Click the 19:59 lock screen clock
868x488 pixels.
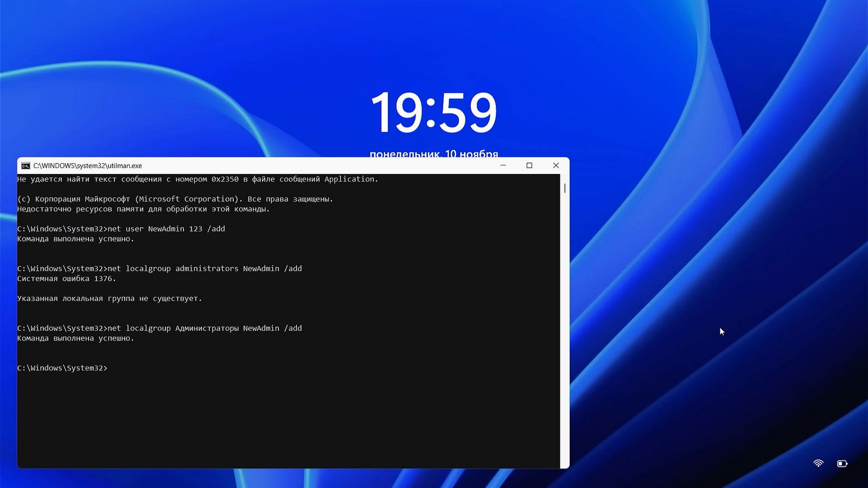[x=433, y=112]
